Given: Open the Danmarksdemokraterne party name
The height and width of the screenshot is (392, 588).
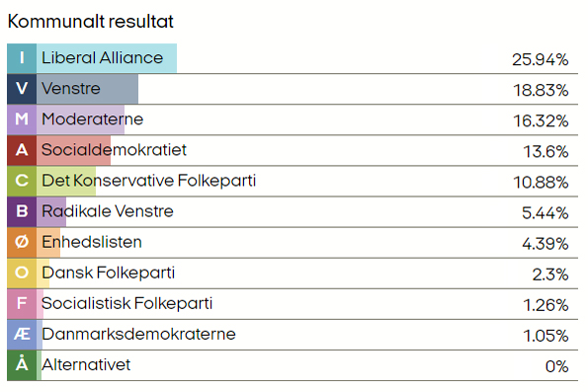Looking at the screenshot, I should [138, 335].
